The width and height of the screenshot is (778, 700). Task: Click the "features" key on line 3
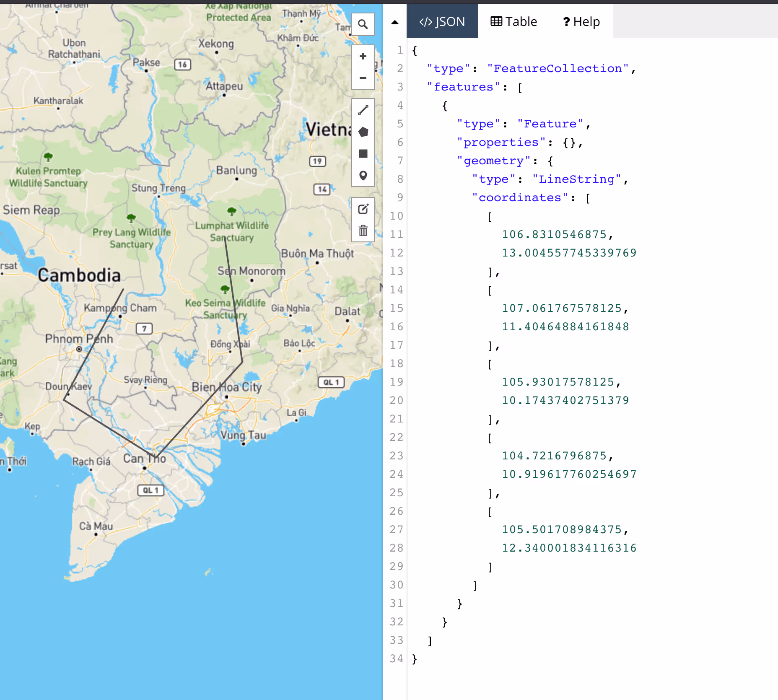pyautogui.click(x=464, y=87)
